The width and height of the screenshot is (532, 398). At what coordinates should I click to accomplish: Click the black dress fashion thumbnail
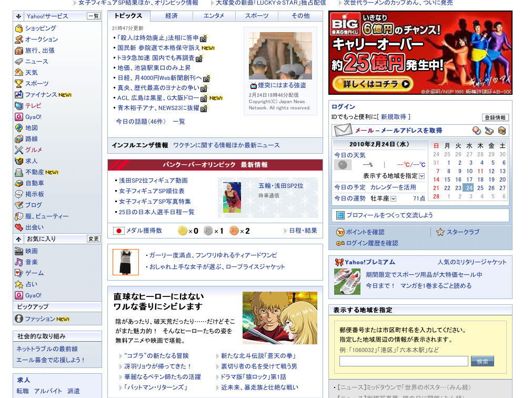tap(126, 262)
